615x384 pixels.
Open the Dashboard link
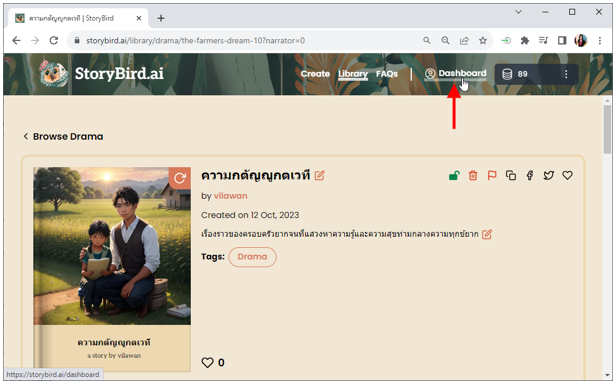tap(456, 73)
